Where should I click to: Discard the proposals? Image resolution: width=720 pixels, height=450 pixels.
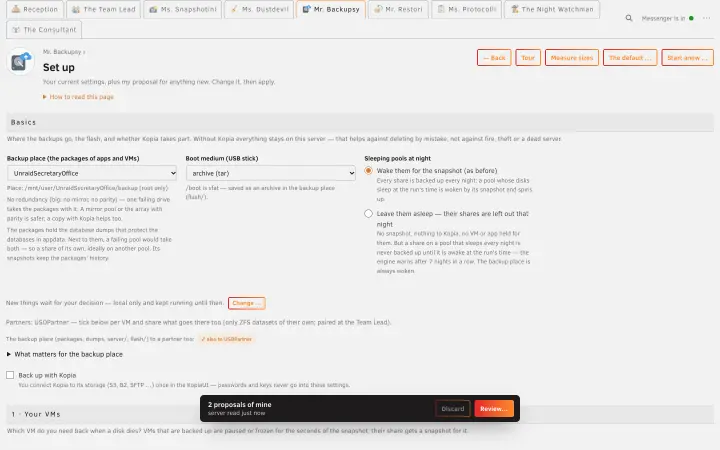453,409
